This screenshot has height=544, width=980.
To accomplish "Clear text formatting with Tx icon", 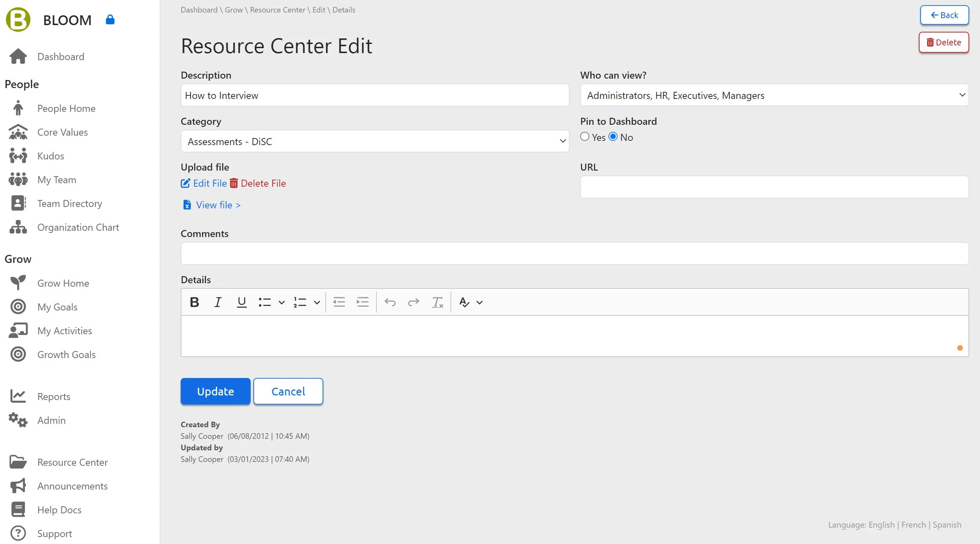I will coord(437,302).
